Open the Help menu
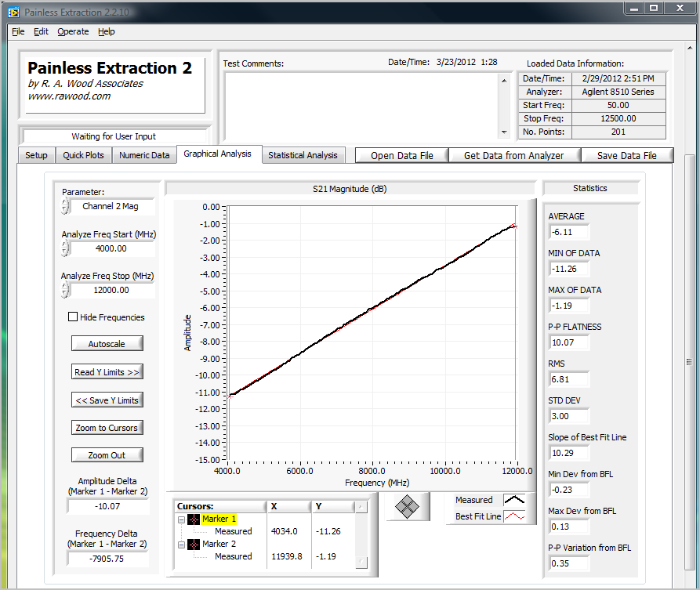This screenshot has height=590, width=700. 107,31
